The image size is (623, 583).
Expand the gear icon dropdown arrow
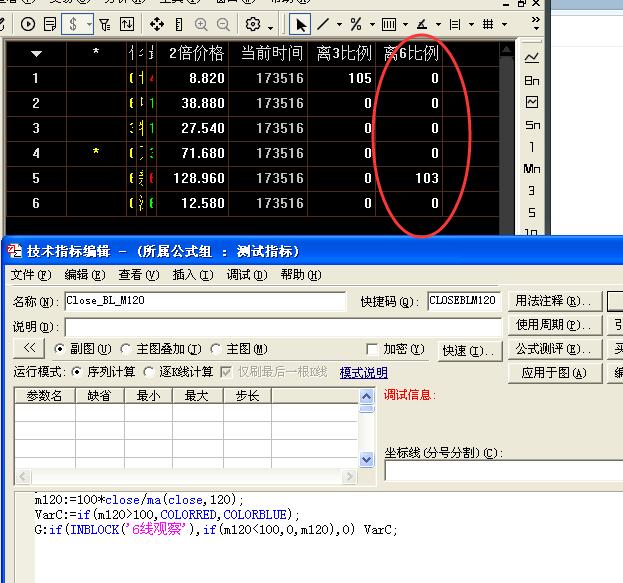pos(271,27)
